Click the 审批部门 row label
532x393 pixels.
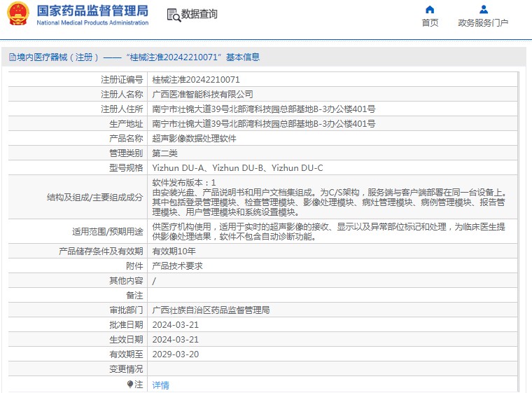126,310
